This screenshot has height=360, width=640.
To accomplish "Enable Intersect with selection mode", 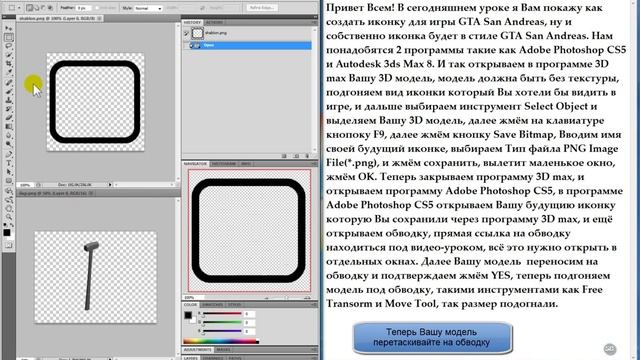I will coord(50,8).
